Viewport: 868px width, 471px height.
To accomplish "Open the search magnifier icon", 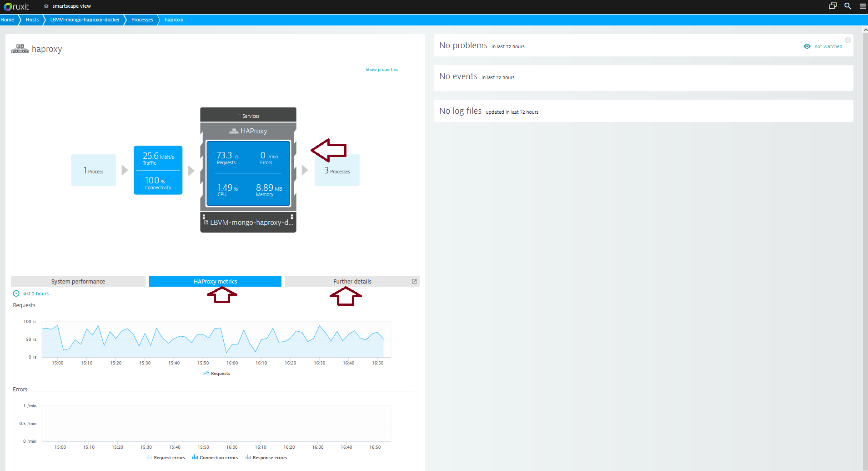I will 848,6.
